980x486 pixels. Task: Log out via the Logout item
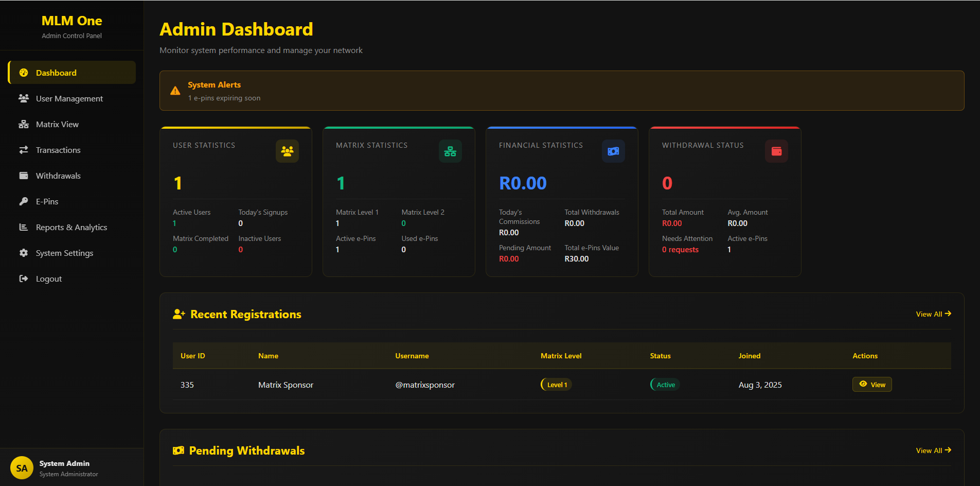pyautogui.click(x=72, y=279)
